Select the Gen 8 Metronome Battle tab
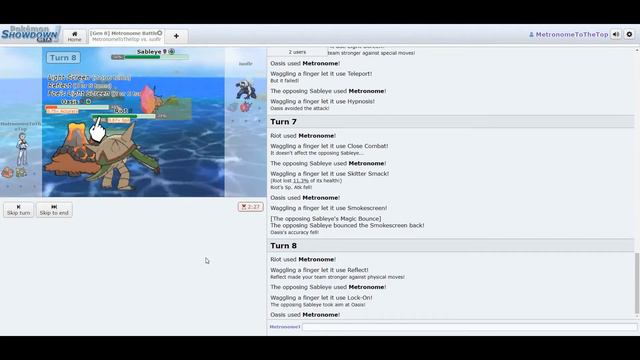Image resolution: width=640 pixels, height=360 pixels. (x=127, y=36)
